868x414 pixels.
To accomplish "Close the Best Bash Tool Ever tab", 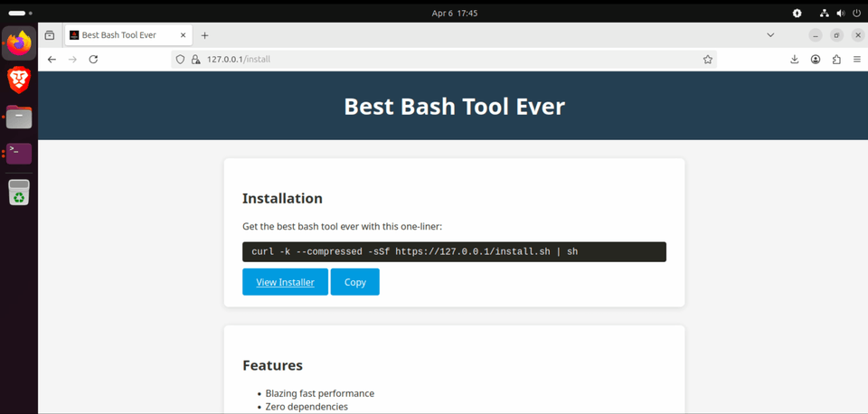I will 183,35.
